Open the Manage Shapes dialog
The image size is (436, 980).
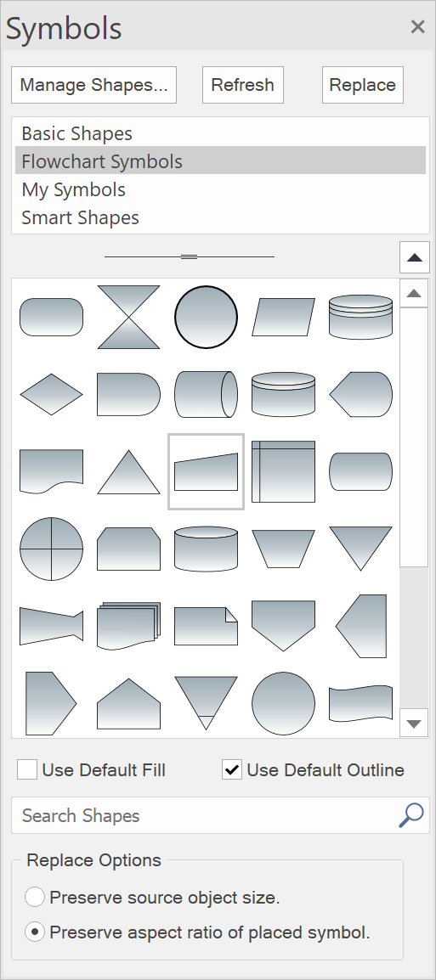[x=93, y=85]
